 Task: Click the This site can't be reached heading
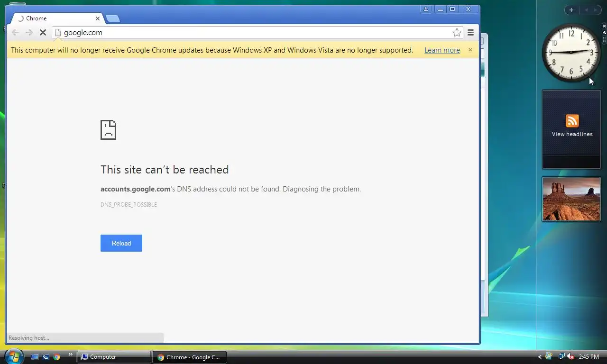pyautogui.click(x=165, y=170)
